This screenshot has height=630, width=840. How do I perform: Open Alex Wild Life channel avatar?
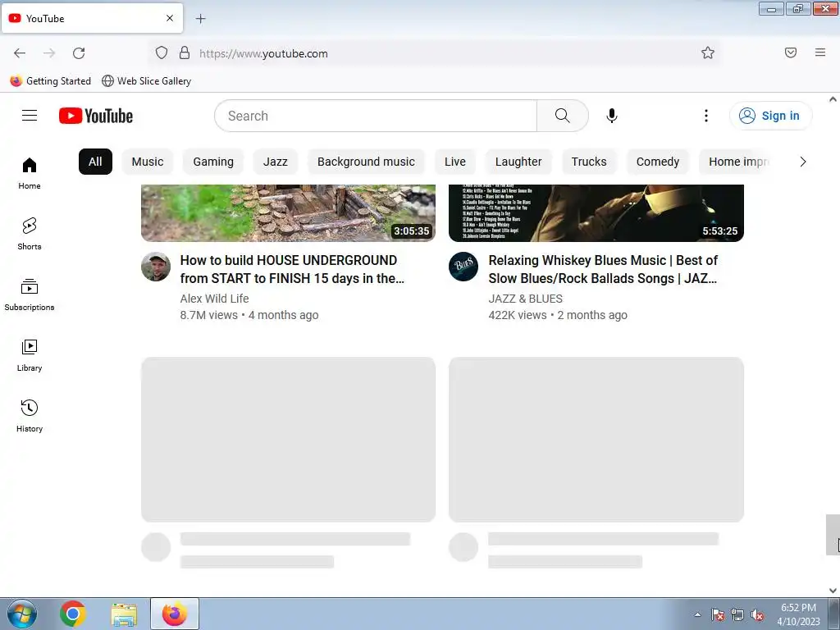point(156,267)
